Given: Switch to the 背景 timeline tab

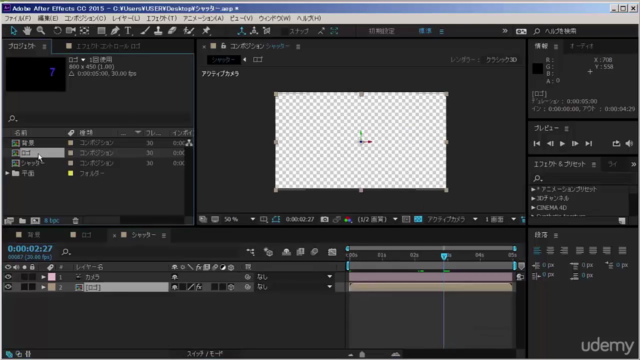Looking at the screenshot, I should tap(34, 235).
